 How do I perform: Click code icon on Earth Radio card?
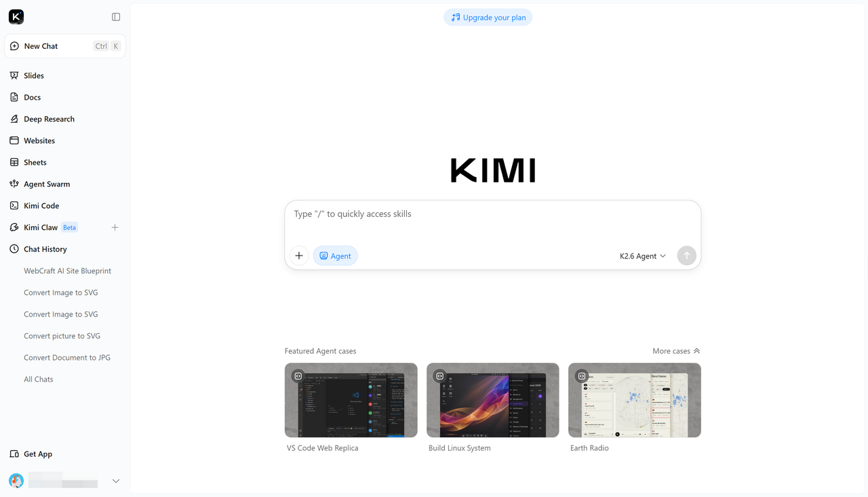pyautogui.click(x=581, y=376)
